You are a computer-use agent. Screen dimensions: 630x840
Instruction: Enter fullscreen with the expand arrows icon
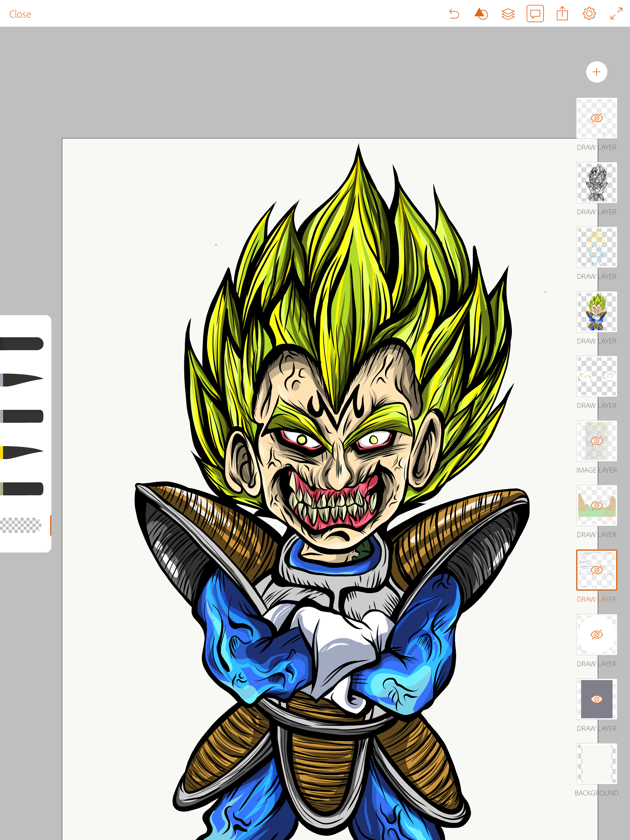tap(616, 14)
